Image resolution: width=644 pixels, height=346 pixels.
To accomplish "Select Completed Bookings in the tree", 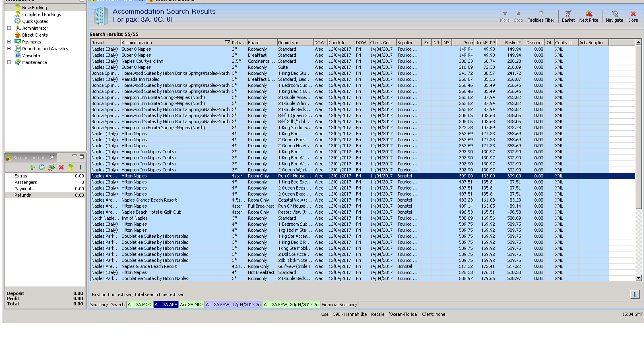I will (x=41, y=14).
